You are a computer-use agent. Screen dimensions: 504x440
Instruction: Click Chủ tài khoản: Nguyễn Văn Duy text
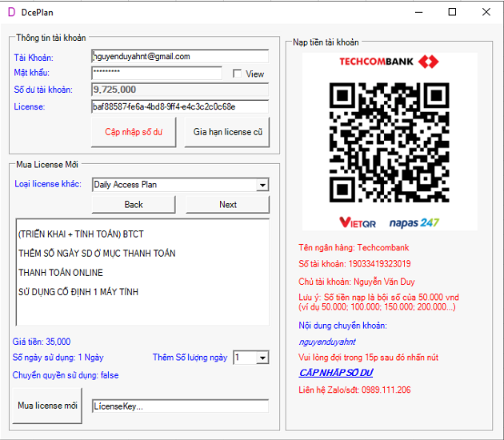(357, 282)
